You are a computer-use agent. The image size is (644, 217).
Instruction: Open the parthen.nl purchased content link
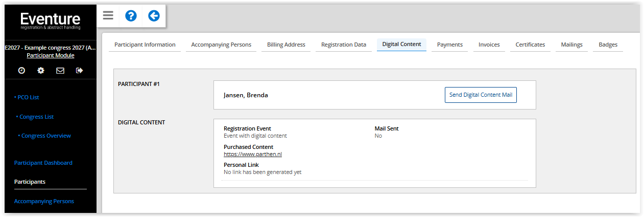(253, 154)
